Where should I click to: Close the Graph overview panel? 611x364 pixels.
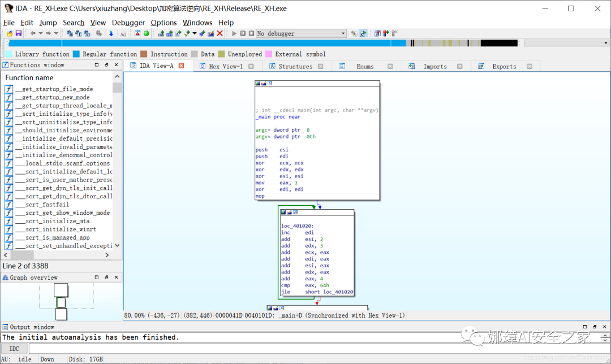click(116, 277)
